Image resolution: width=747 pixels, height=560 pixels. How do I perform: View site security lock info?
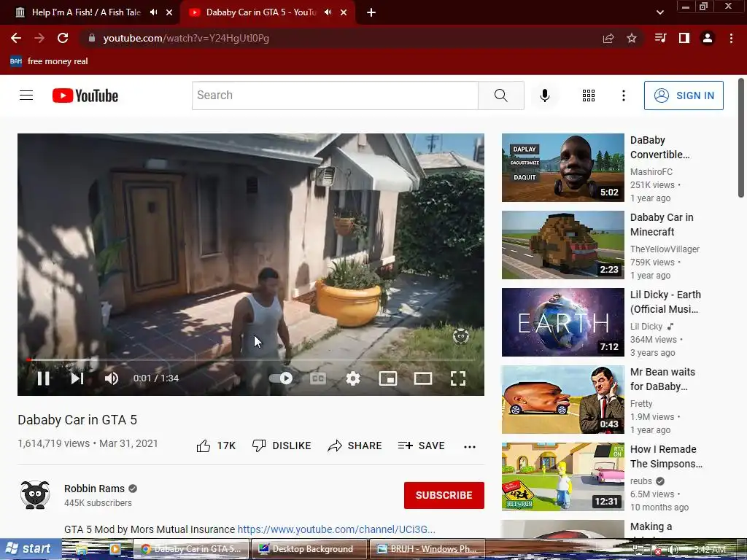click(92, 38)
